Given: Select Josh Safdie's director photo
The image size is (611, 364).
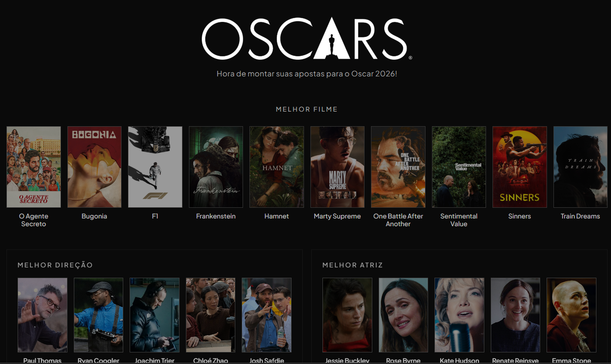Looking at the screenshot, I should (267, 315).
